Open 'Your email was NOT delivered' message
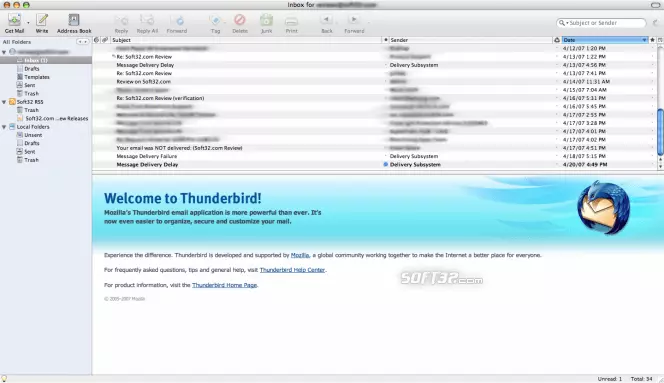This screenshot has width=664, height=383. 179,148
